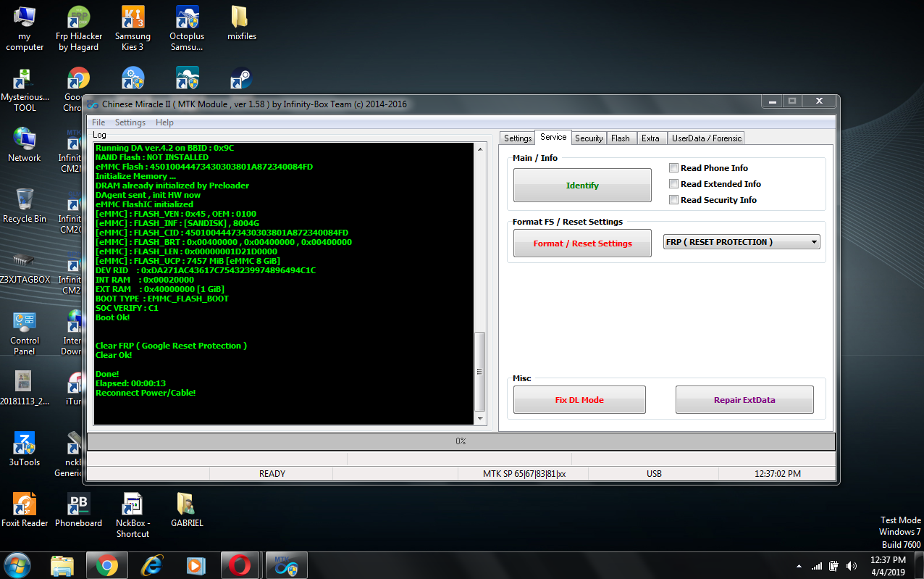Open the Recycle Bin
This screenshot has height=579, width=924.
(25, 205)
